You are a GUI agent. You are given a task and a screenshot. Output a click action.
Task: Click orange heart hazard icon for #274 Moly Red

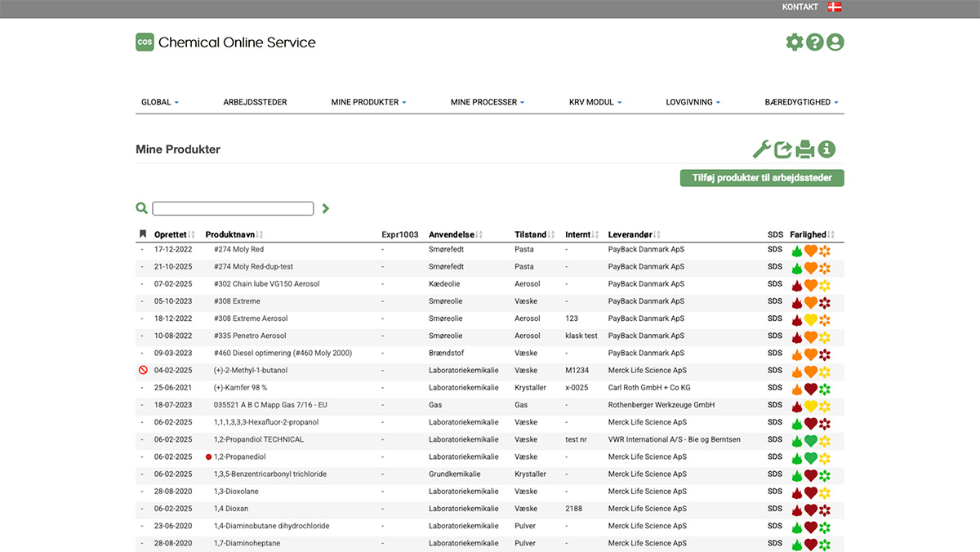(811, 251)
